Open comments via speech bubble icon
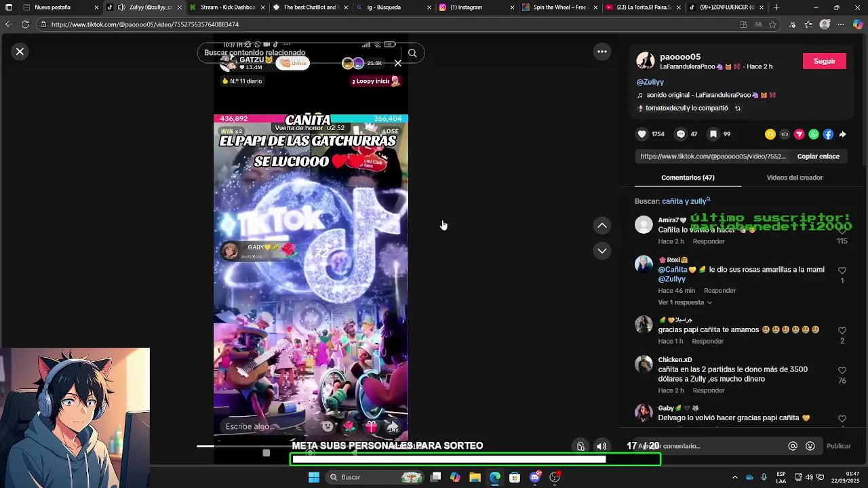Viewport: 868px width, 488px height. click(681, 134)
